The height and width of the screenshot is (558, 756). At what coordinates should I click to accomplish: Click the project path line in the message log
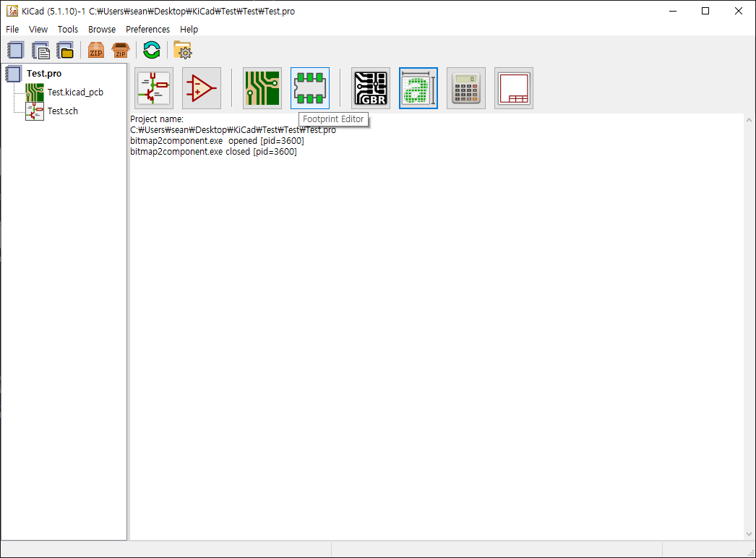click(x=233, y=129)
